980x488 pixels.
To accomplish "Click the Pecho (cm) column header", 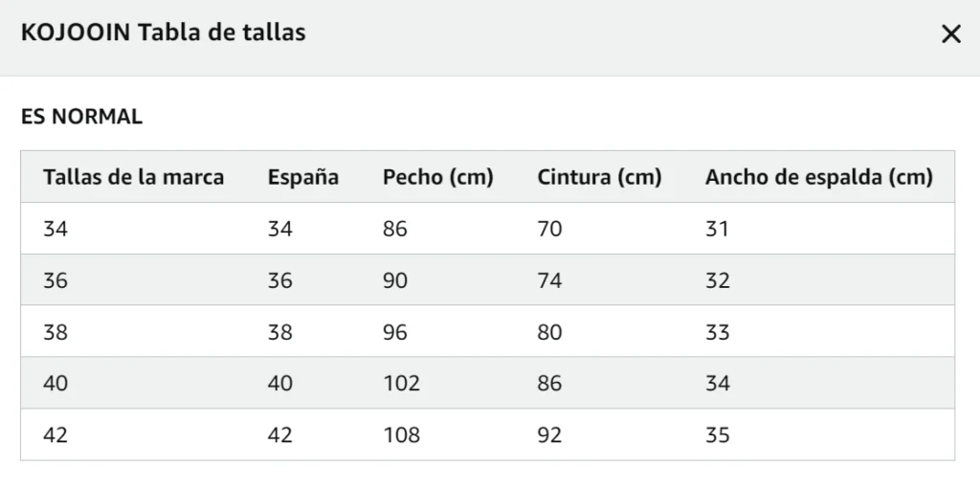I will click(x=438, y=177).
